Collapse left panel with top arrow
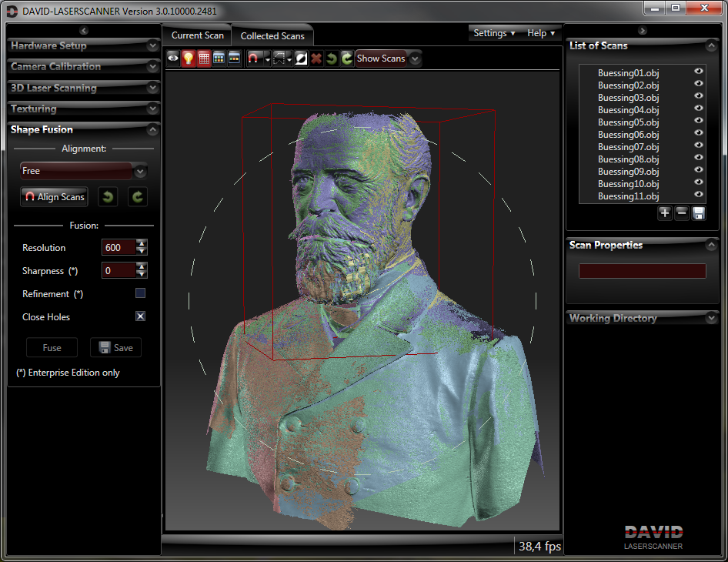The image size is (728, 562). (84, 31)
